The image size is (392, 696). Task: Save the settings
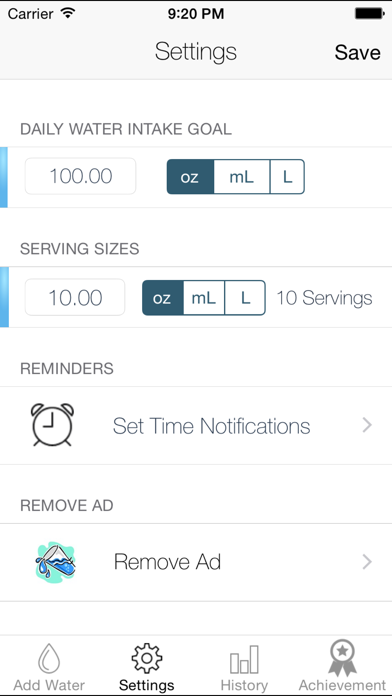tap(357, 52)
